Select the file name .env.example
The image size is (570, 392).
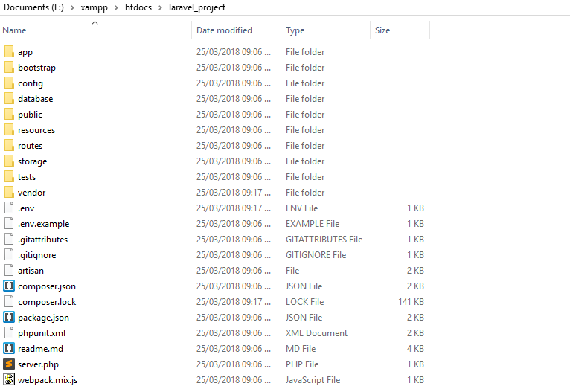click(44, 224)
